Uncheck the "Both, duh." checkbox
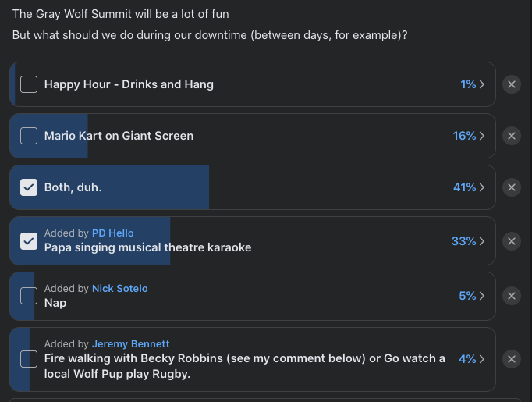532x402 pixels. pyautogui.click(x=29, y=187)
